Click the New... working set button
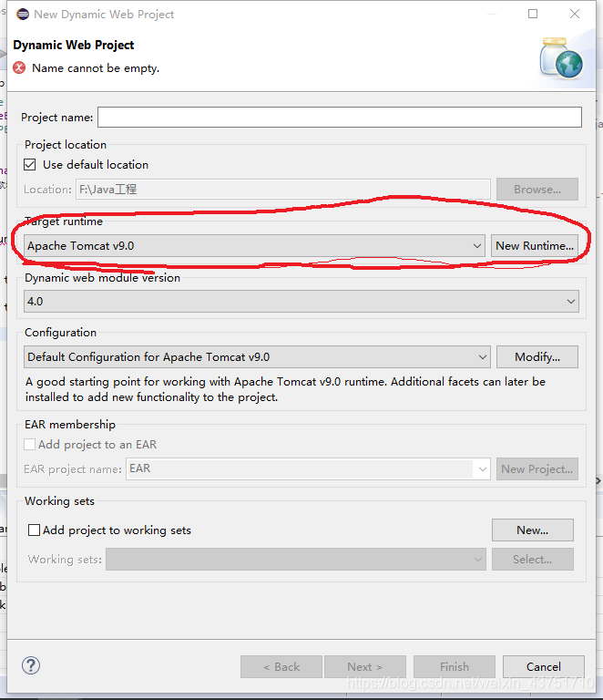This screenshot has width=603, height=700. coord(533,530)
